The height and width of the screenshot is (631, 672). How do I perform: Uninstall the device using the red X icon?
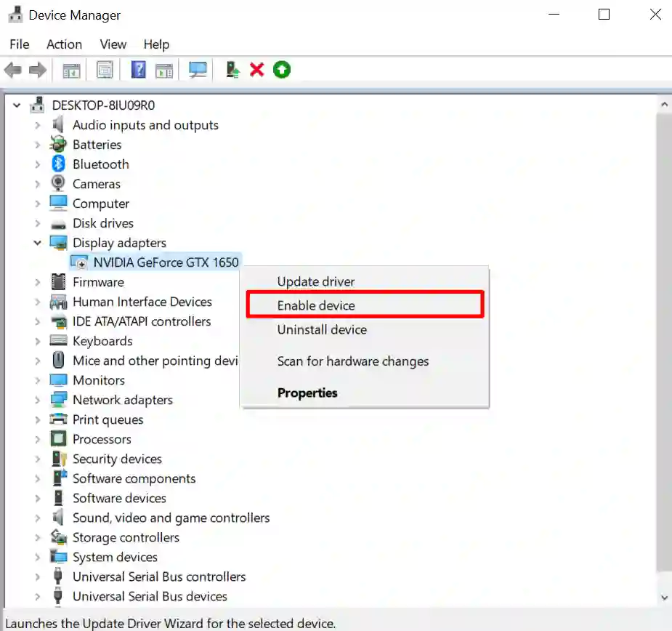tap(257, 69)
